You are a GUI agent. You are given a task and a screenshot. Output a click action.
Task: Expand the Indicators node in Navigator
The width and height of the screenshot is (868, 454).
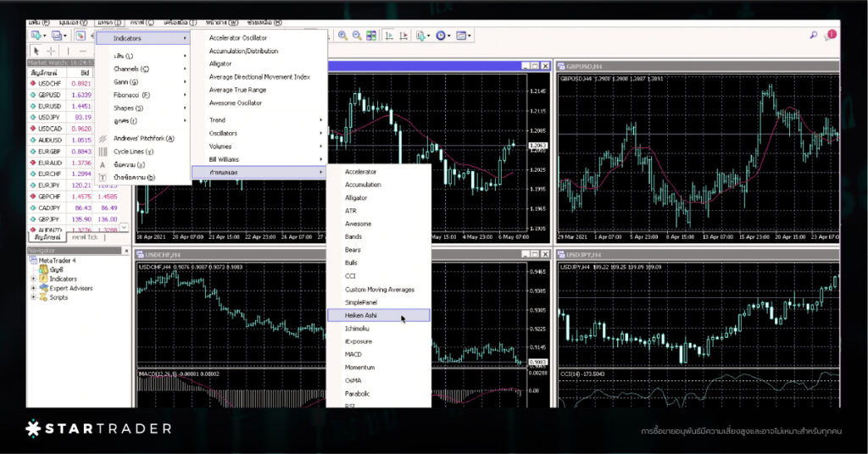click(33, 280)
